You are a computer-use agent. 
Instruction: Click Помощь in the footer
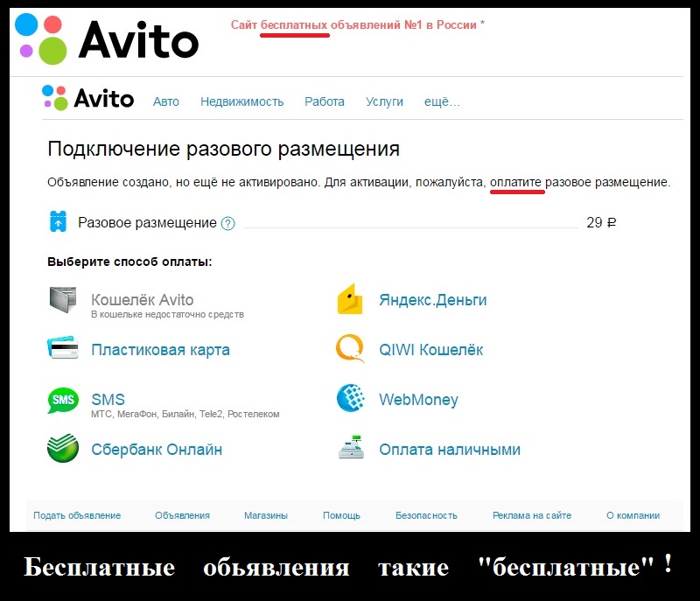tap(341, 515)
